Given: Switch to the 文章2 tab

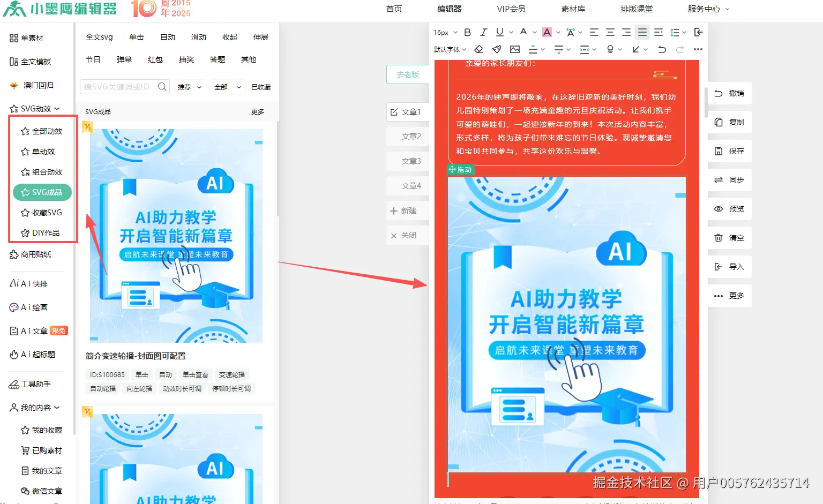Looking at the screenshot, I should (x=408, y=137).
